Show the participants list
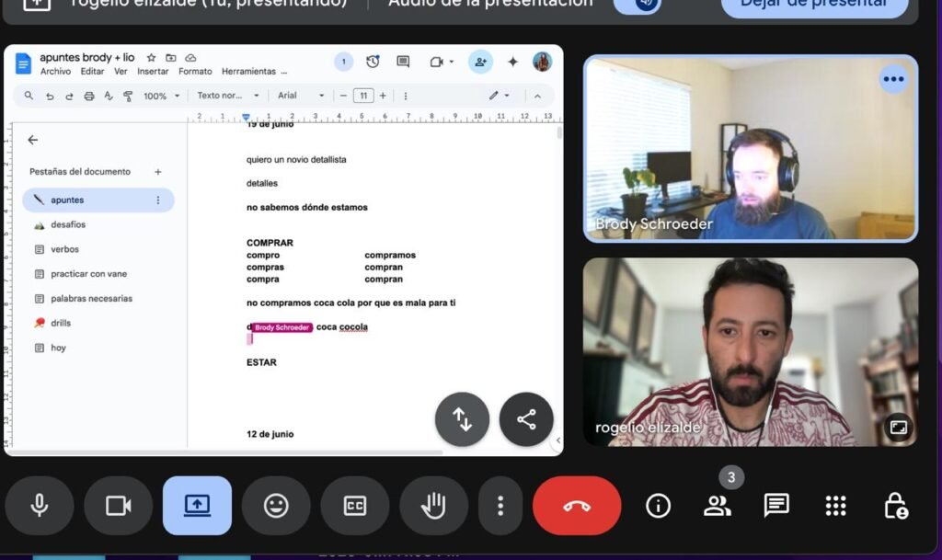Screen dimensions: 942x560 717,505
